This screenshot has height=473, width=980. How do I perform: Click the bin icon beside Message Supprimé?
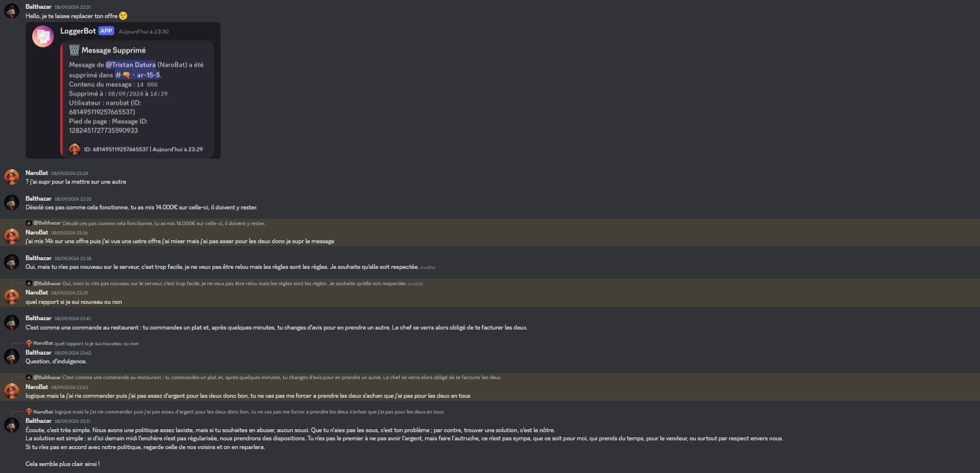(74, 50)
